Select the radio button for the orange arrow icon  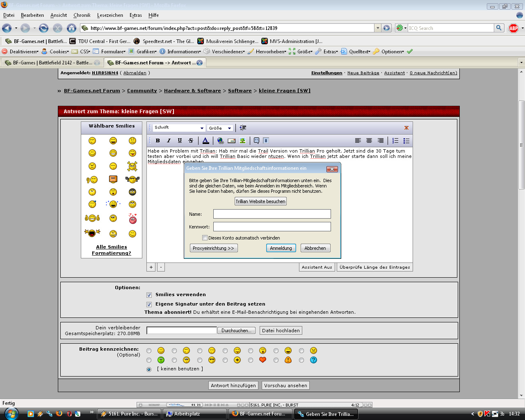(x=225, y=360)
